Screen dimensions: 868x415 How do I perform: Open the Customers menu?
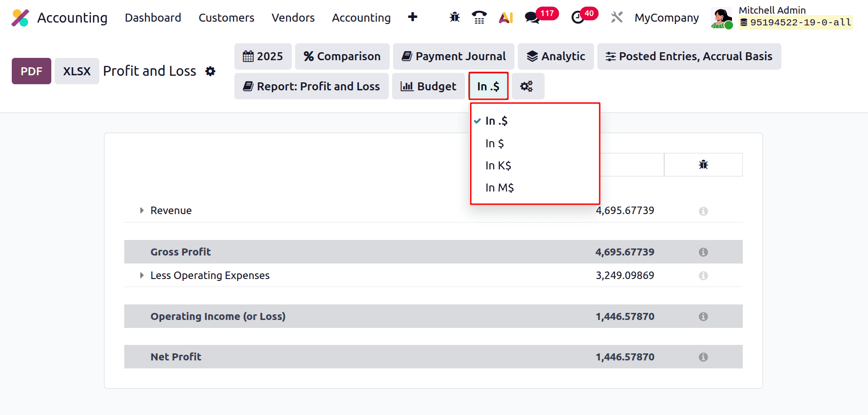tap(226, 18)
